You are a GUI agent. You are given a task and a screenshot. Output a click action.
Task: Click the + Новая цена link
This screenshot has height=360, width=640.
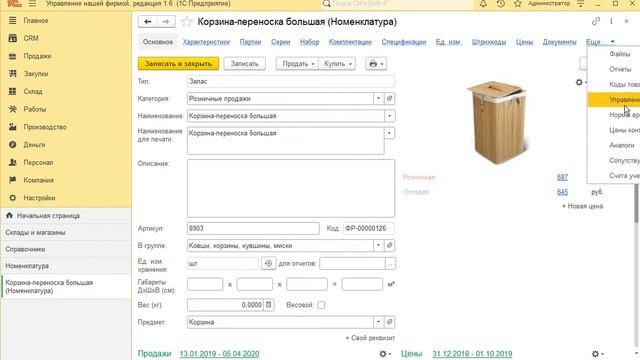pos(582,206)
